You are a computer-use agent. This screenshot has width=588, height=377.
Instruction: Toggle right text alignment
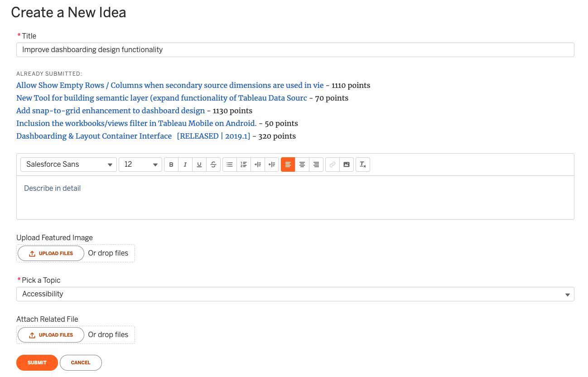[x=316, y=164]
